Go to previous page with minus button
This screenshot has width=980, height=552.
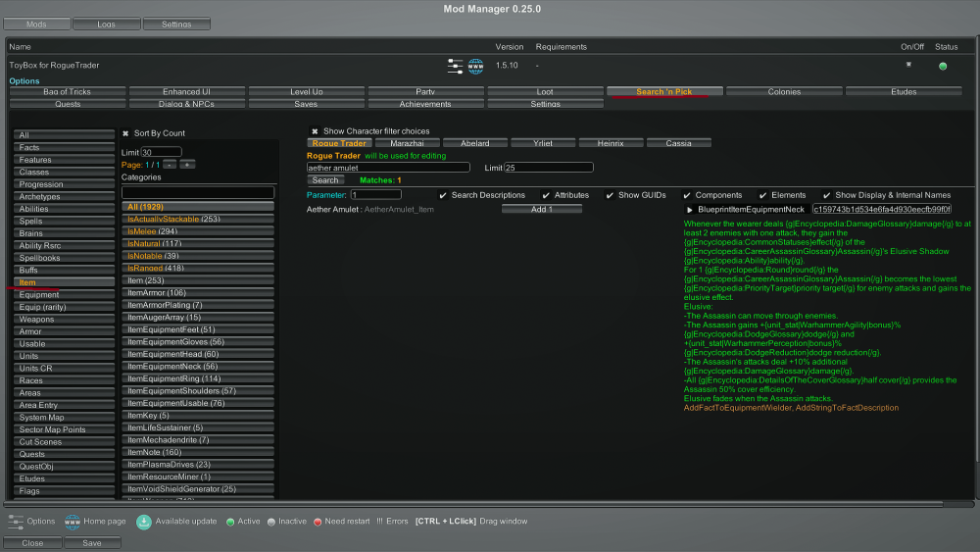click(x=169, y=165)
